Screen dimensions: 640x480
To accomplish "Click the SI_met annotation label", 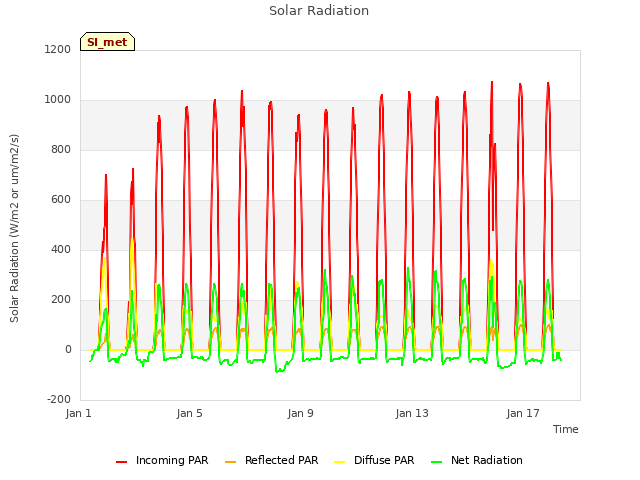I will coord(107,42).
